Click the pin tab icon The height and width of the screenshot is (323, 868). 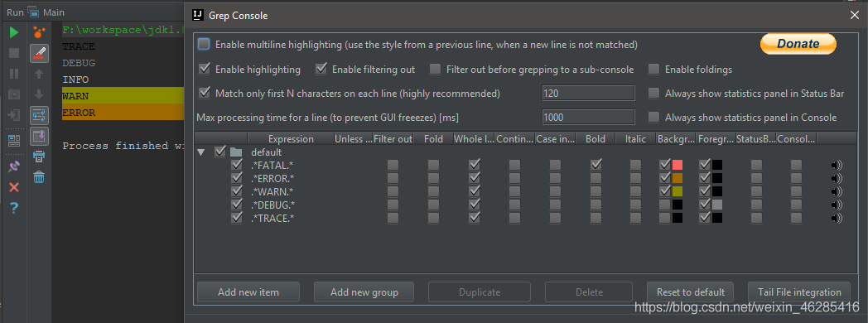tap(14, 167)
